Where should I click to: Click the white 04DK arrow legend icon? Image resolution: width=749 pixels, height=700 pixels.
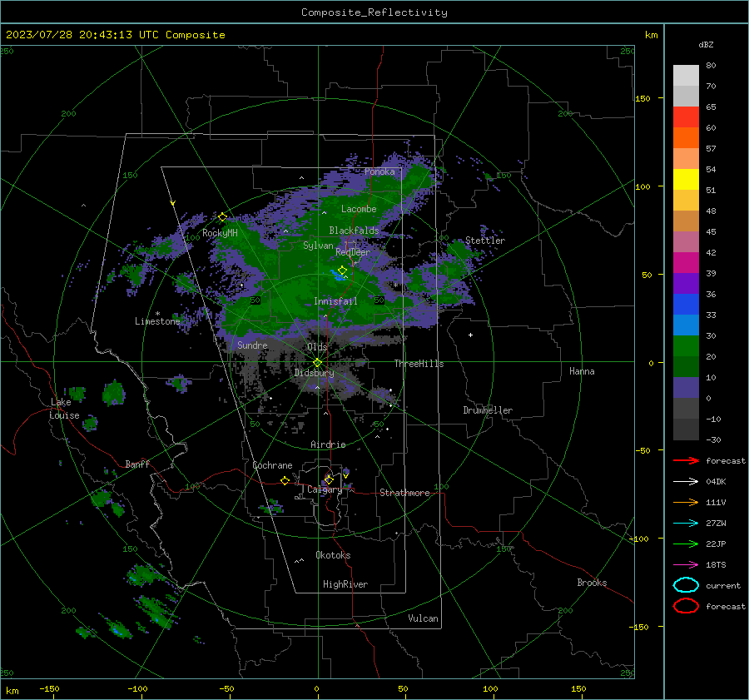[686, 481]
